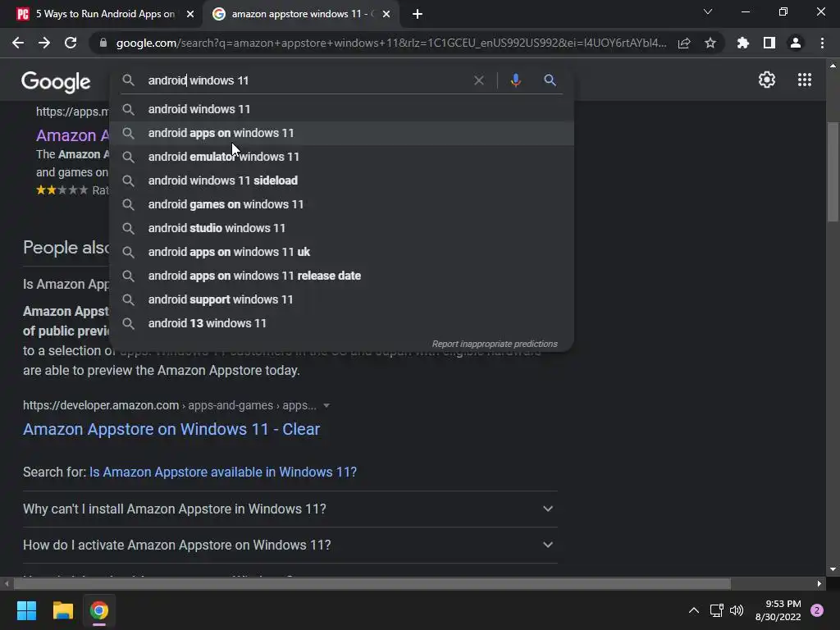The width and height of the screenshot is (840, 630).
Task: Switch to the 5 Ways to Run Android Apps tab
Action: click(105, 15)
